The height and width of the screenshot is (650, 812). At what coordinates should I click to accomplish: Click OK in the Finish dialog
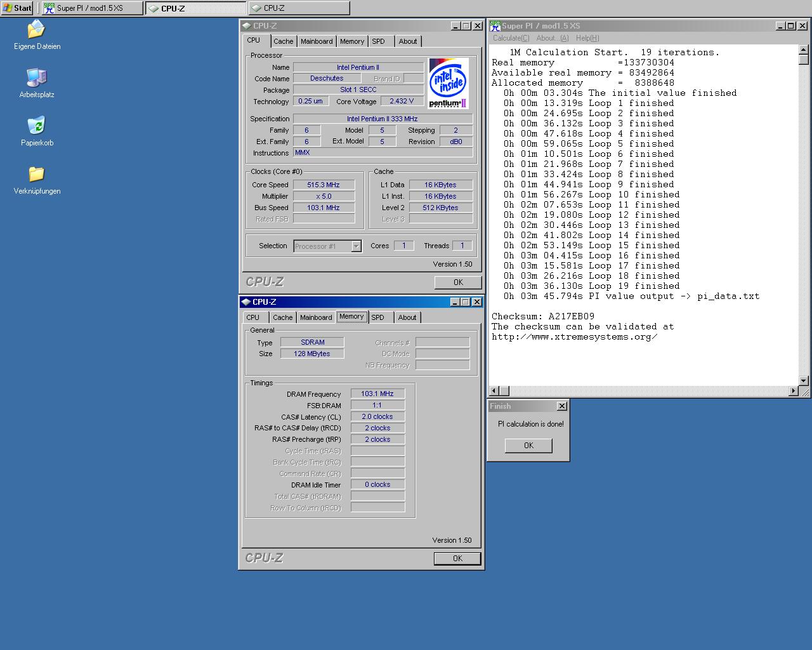(528, 446)
